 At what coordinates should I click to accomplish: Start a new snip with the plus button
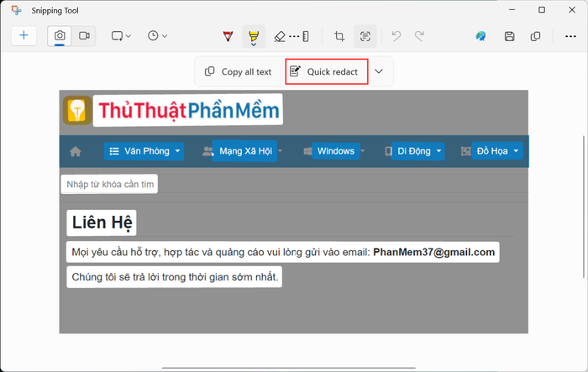click(24, 35)
